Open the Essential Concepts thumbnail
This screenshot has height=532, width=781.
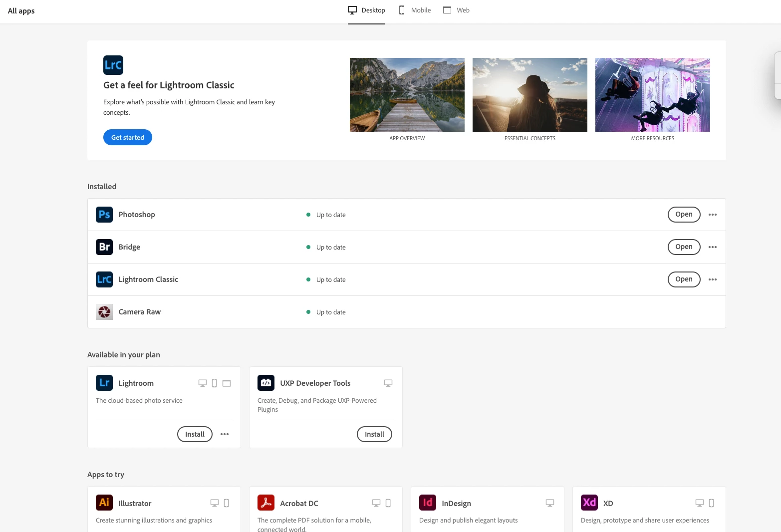coord(530,95)
